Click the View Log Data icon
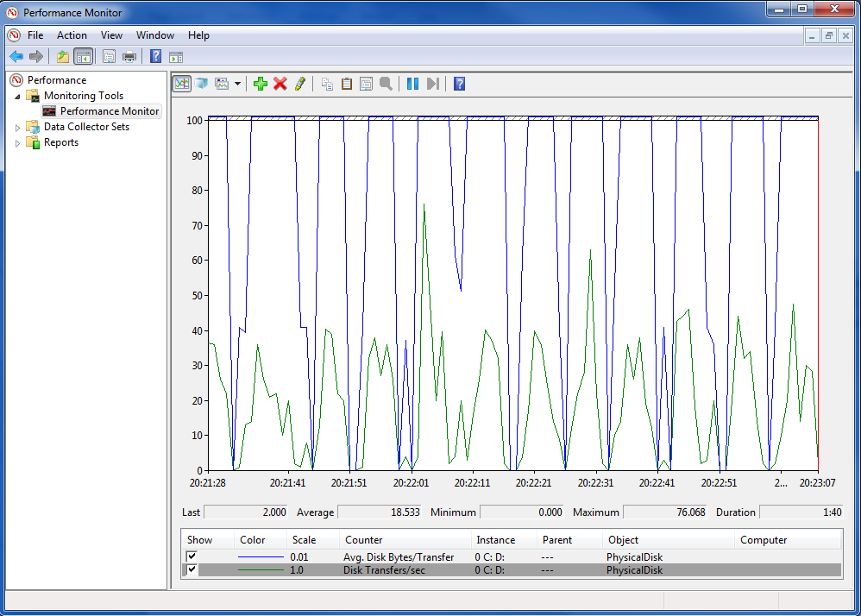The height and width of the screenshot is (616, 861). tap(201, 84)
